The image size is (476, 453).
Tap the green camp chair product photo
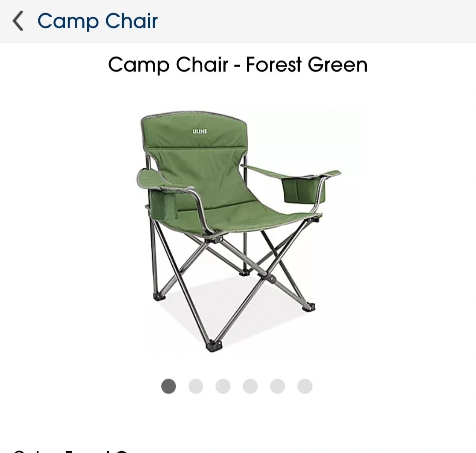coord(238,231)
